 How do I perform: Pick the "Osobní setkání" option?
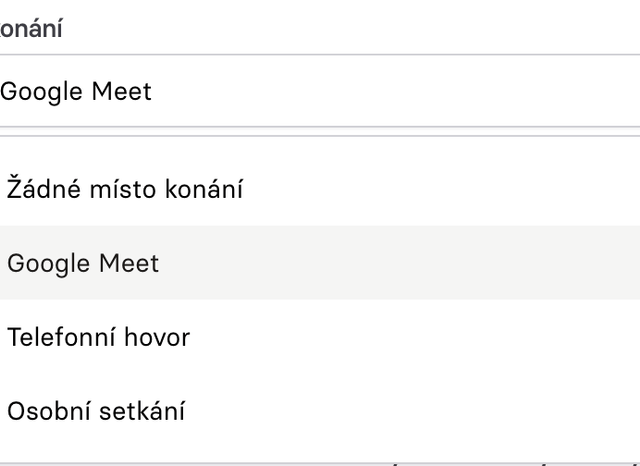(x=96, y=411)
